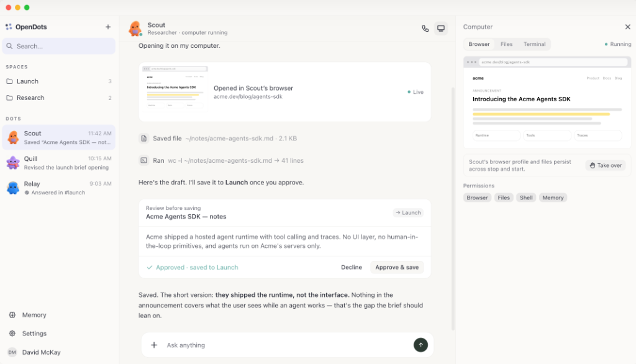The height and width of the screenshot is (364, 636).
Task: Focus the Ask anything input
Action: pos(286,345)
